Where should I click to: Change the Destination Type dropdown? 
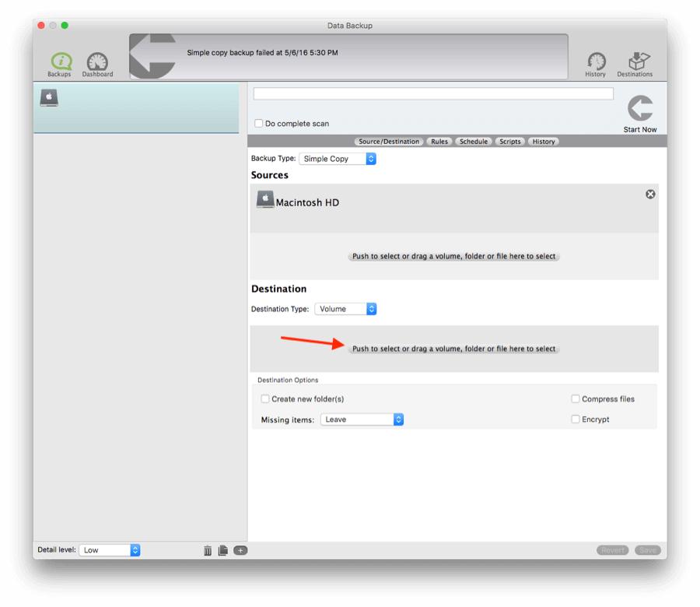tap(345, 308)
